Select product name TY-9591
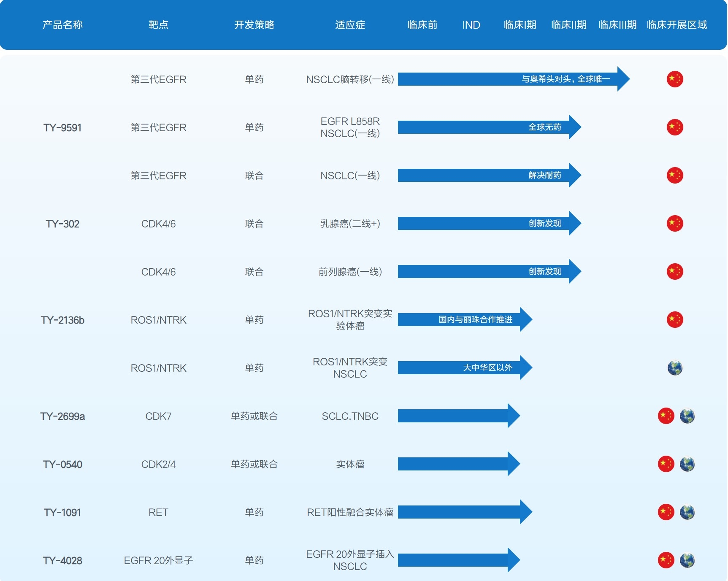This screenshot has height=581, width=728. [62, 127]
